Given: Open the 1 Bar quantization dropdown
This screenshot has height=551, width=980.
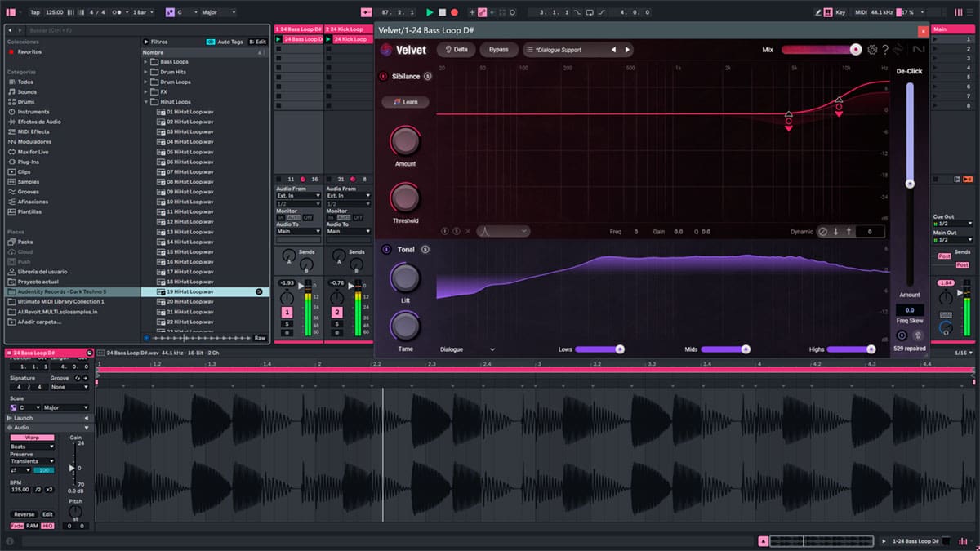Looking at the screenshot, I should click(x=143, y=12).
